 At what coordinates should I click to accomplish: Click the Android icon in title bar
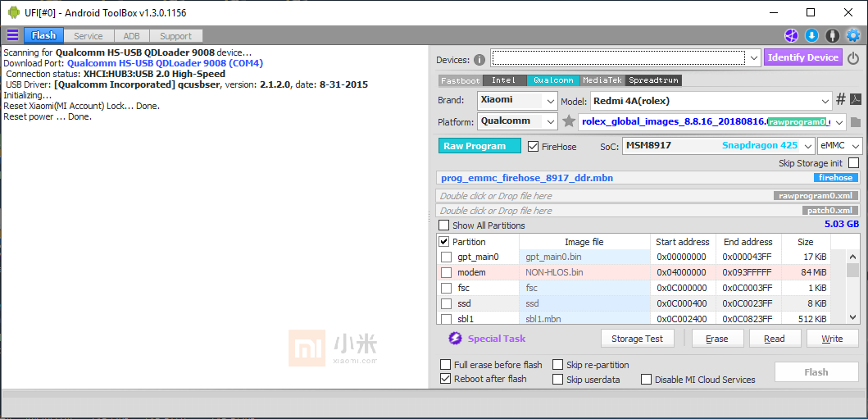(13, 12)
